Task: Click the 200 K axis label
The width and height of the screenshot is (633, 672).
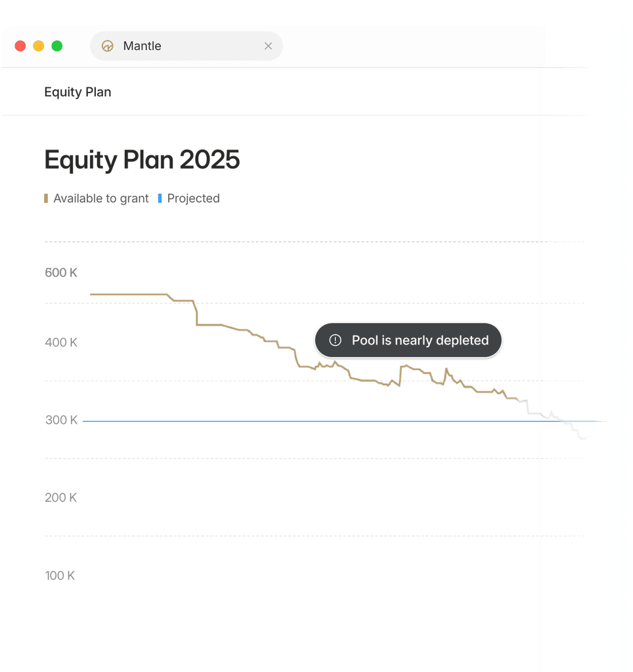Action: click(x=60, y=497)
